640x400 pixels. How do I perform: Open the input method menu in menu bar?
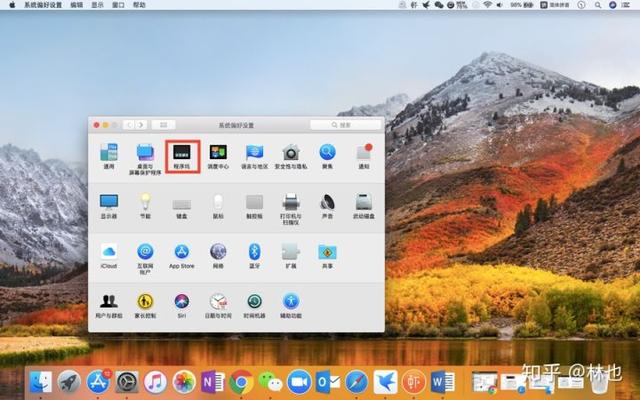click(x=555, y=5)
